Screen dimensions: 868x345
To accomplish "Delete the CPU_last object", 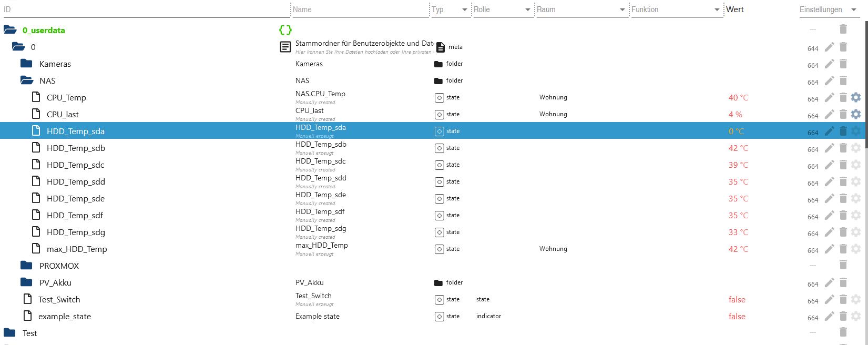I will 843,114.
